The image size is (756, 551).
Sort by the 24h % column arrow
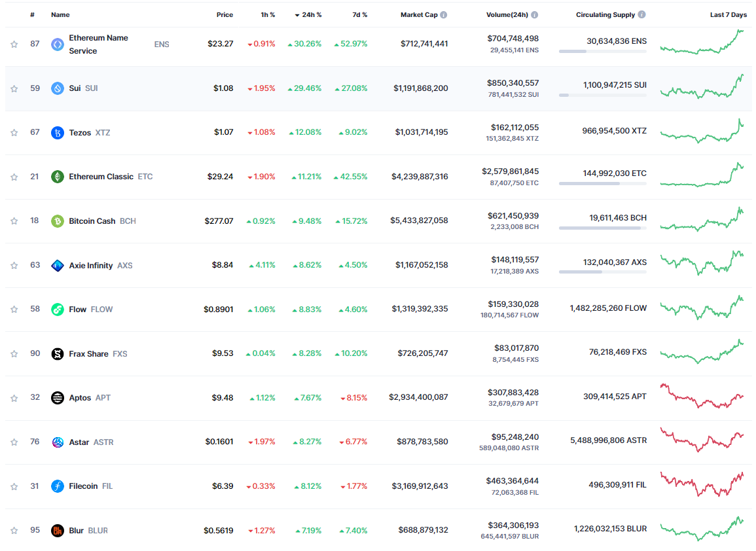(x=297, y=16)
